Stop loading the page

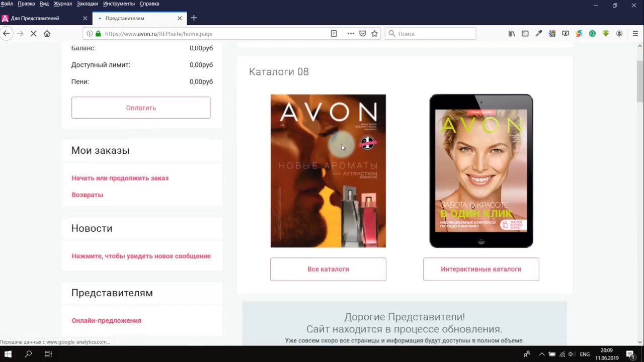pyautogui.click(x=34, y=34)
